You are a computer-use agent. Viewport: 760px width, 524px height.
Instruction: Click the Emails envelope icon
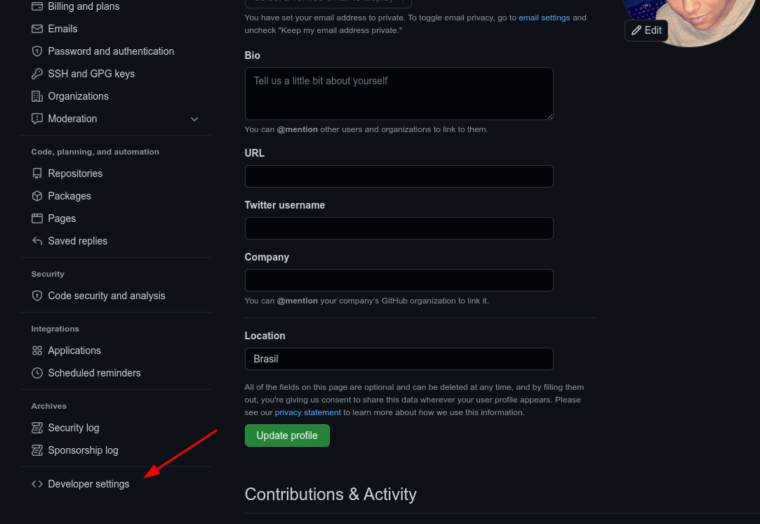click(x=37, y=29)
